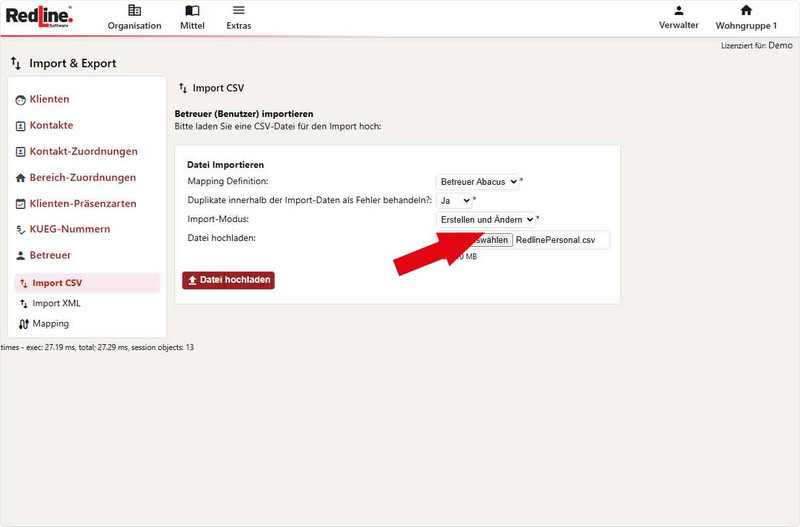
Task: Select Import XML submenu item
Action: (56, 303)
